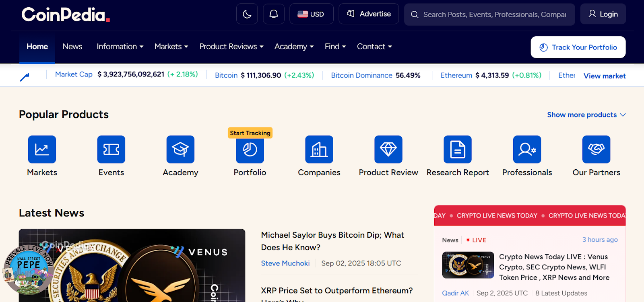Screen dimensions: 644x302
Task: Open the Portfolio pie chart icon
Action: 250,150
